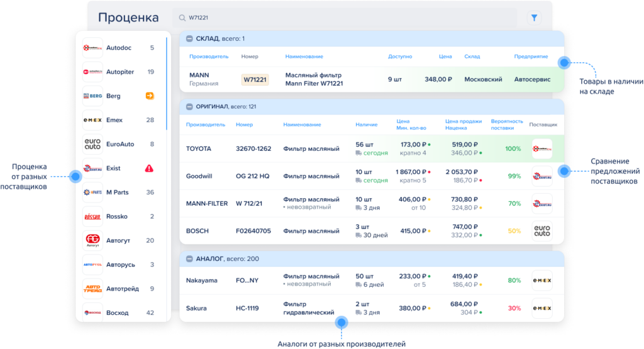Click the Exist supplier icon in MANN-FILTER row

coord(541,204)
